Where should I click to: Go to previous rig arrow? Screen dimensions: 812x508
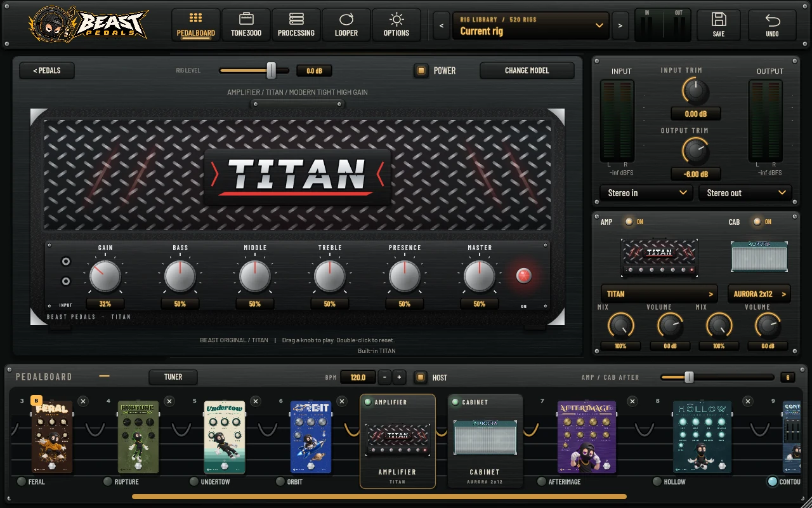[442, 25]
